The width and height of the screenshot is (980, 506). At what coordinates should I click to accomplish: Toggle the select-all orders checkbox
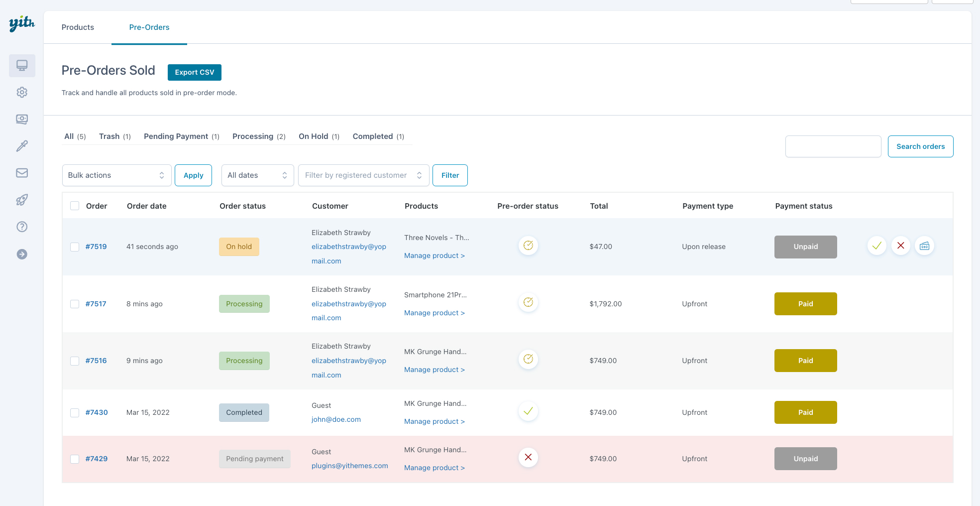tap(75, 206)
